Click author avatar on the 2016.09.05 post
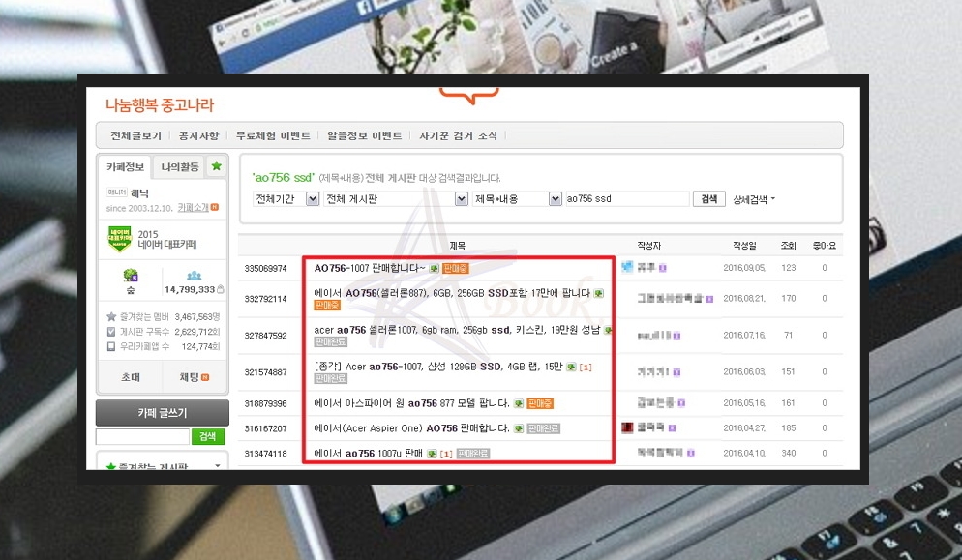 coord(627,267)
